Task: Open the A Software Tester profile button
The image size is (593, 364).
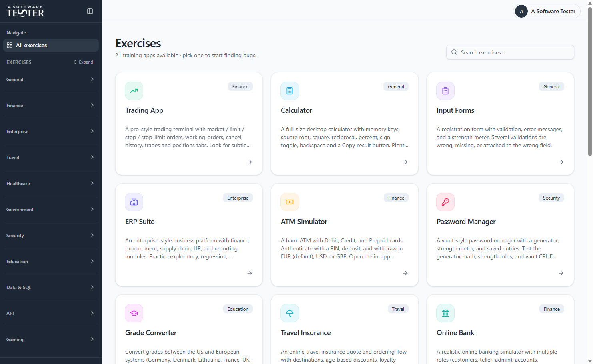Action: [x=547, y=11]
